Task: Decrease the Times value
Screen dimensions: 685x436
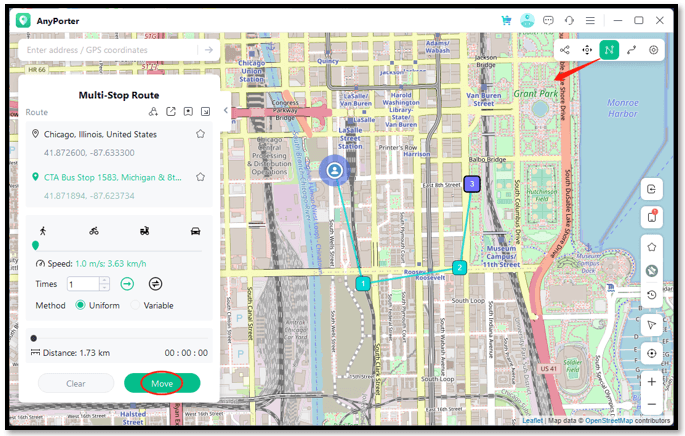Action: 104,287
